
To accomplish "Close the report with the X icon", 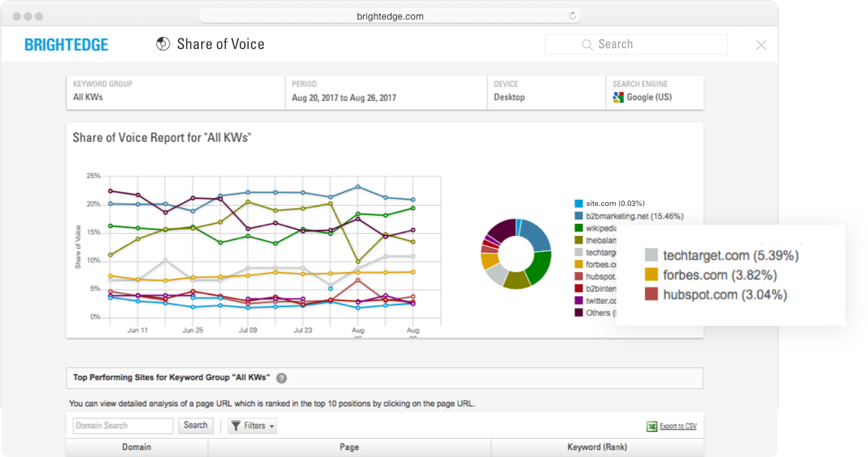I will [761, 45].
